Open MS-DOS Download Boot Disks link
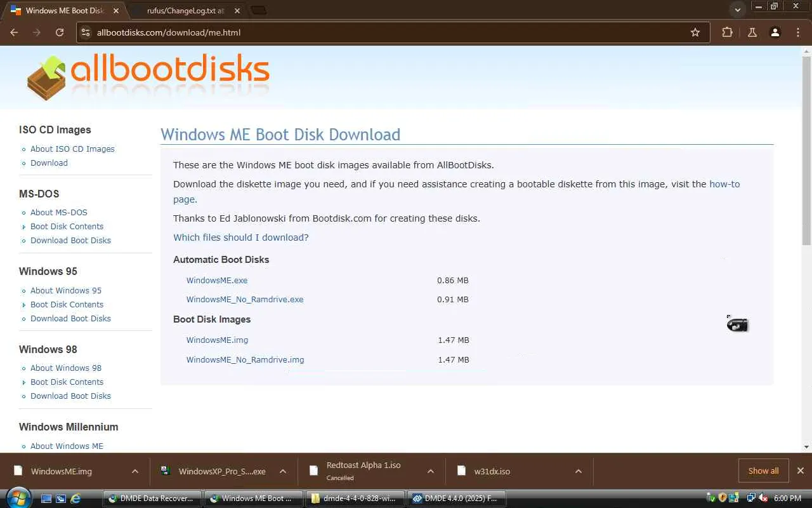Image resolution: width=812 pixels, height=508 pixels. coord(70,240)
